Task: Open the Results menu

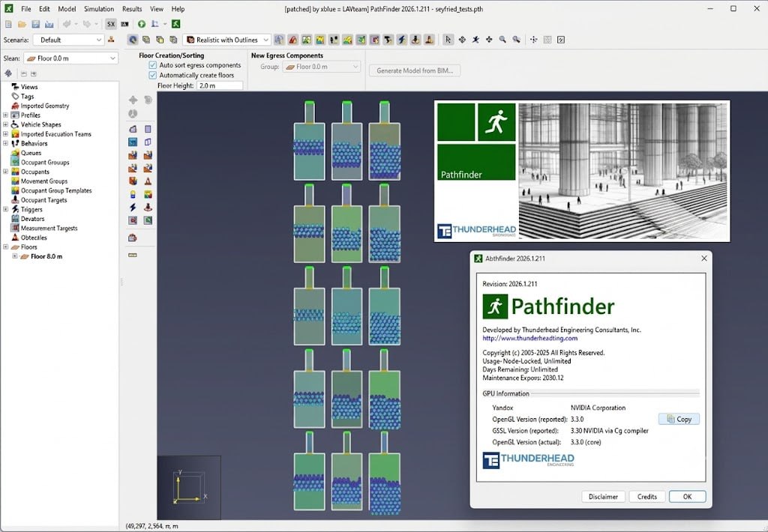Action: tap(132, 9)
